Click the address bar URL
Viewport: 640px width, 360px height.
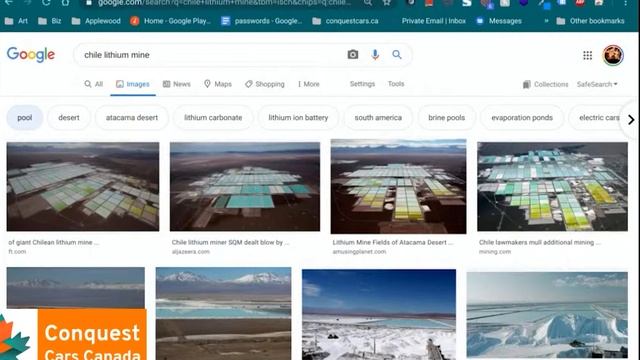pyautogui.click(x=224, y=3)
